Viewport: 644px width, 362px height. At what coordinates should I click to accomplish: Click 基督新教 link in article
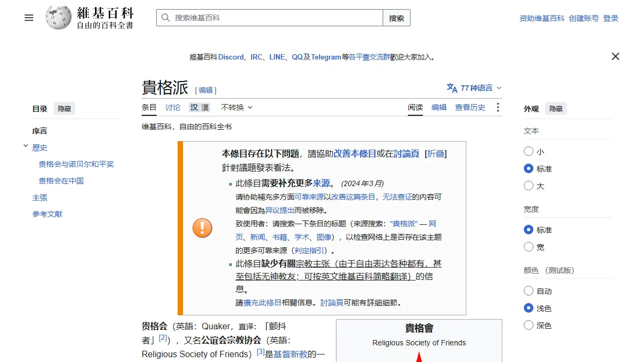click(291, 354)
